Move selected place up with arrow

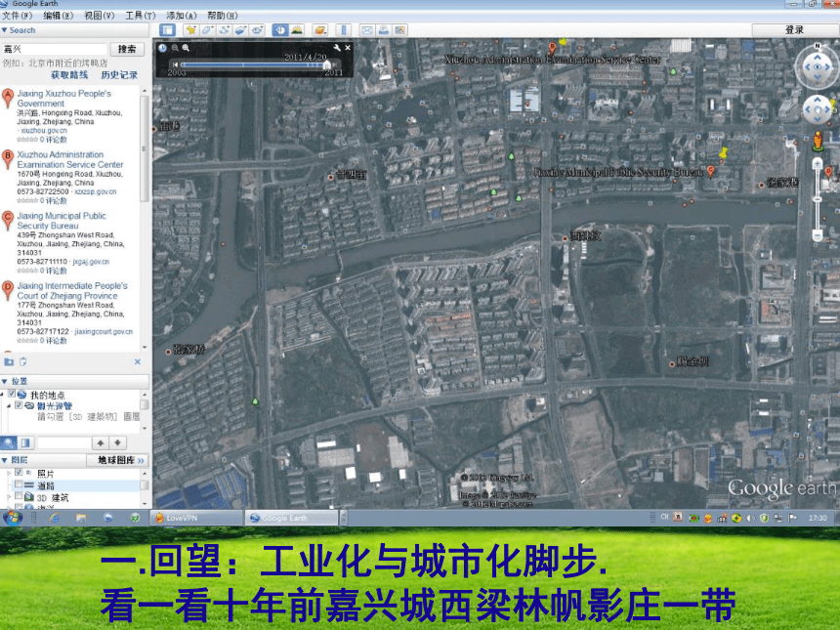click(x=101, y=443)
